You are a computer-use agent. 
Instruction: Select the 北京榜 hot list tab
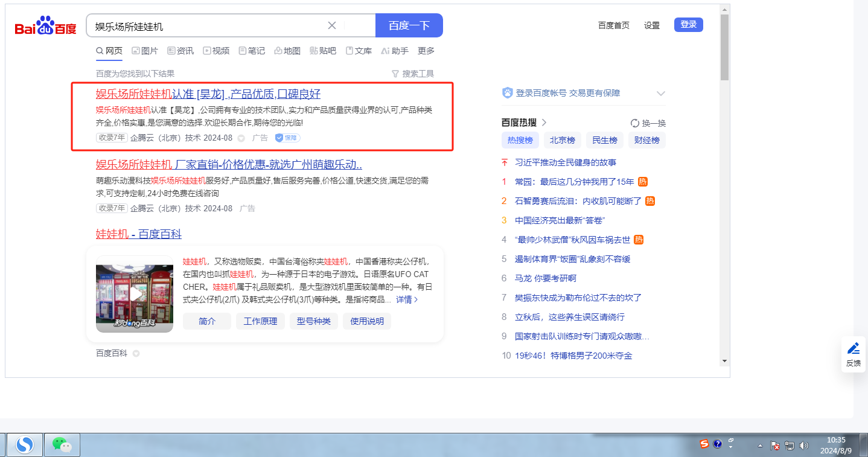pyautogui.click(x=562, y=140)
